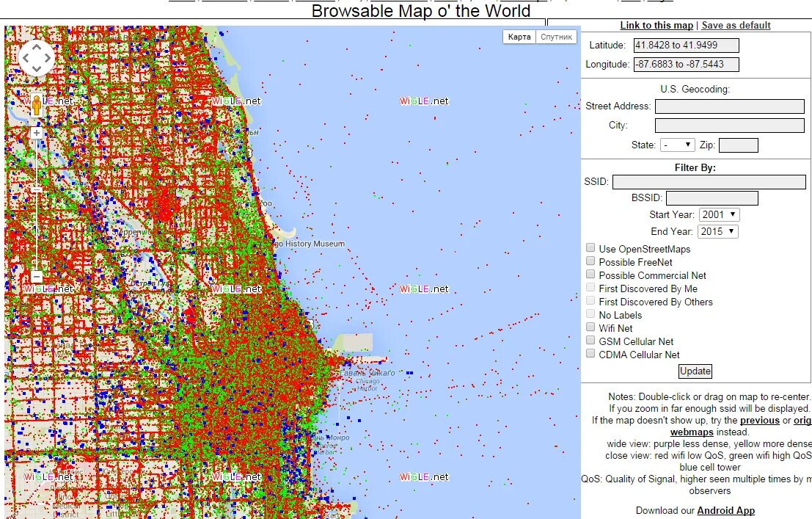The width and height of the screenshot is (812, 519).
Task: Open the webmaps link in notes
Action: (x=692, y=432)
